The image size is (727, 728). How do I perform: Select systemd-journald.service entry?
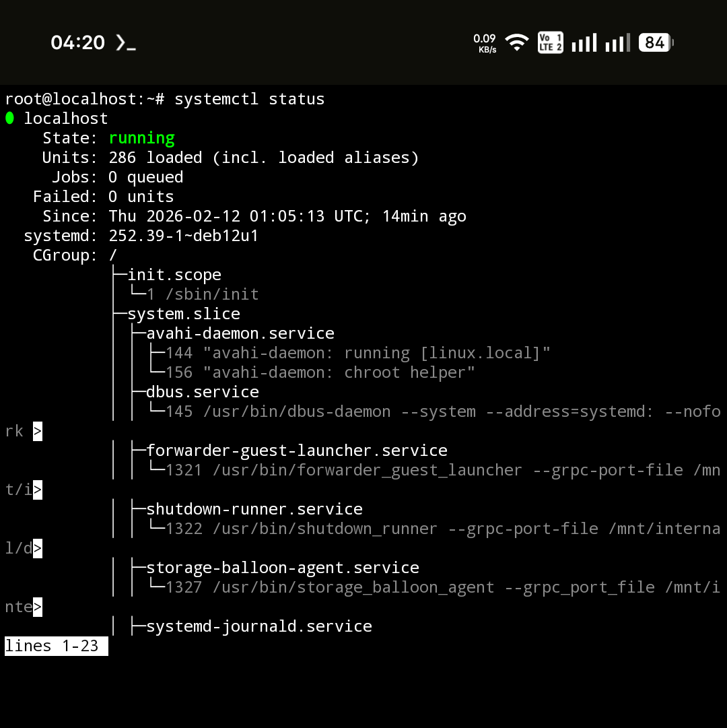coord(259,626)
